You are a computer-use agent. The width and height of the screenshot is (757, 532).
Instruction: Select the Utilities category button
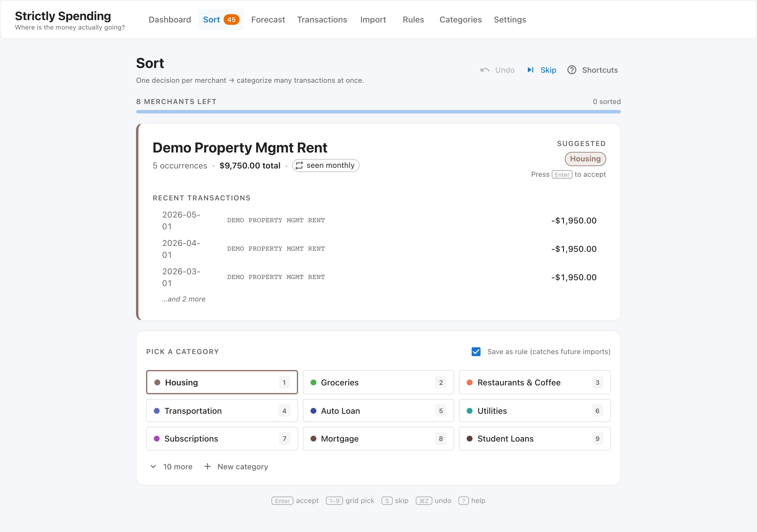535,411
